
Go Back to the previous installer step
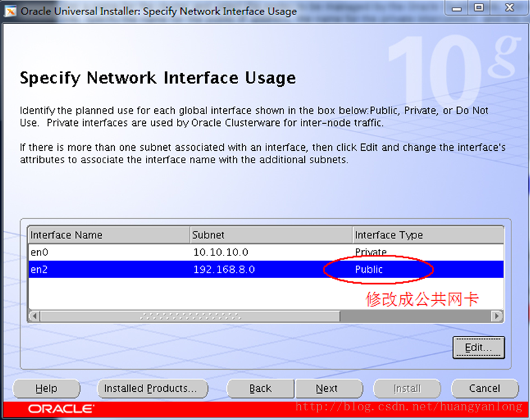260,388
